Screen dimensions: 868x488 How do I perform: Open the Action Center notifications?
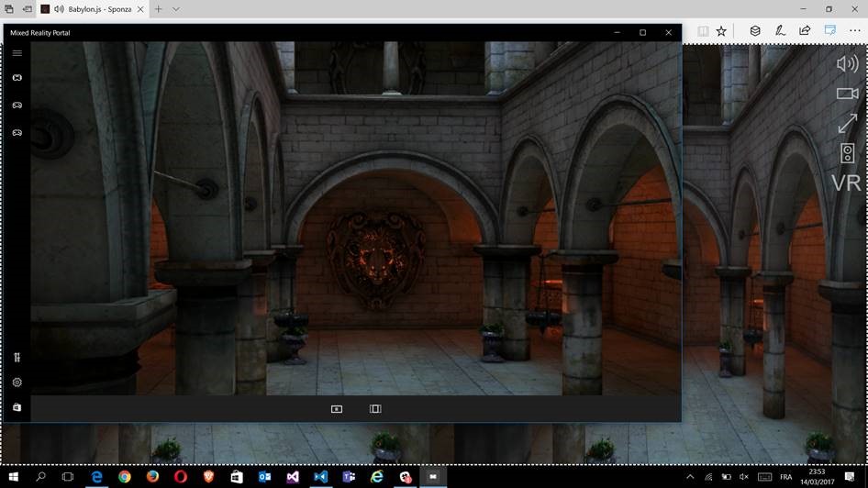[850, 477]
